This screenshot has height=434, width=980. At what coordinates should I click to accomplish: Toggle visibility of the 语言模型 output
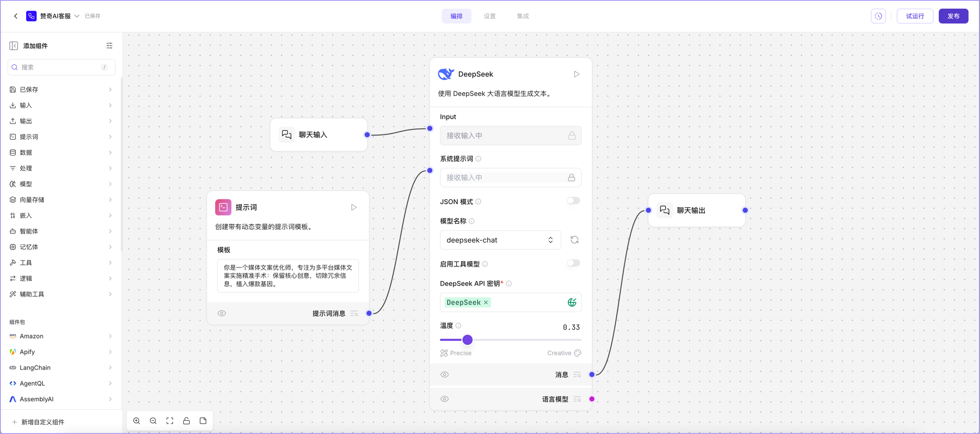[x=445, y=399]
